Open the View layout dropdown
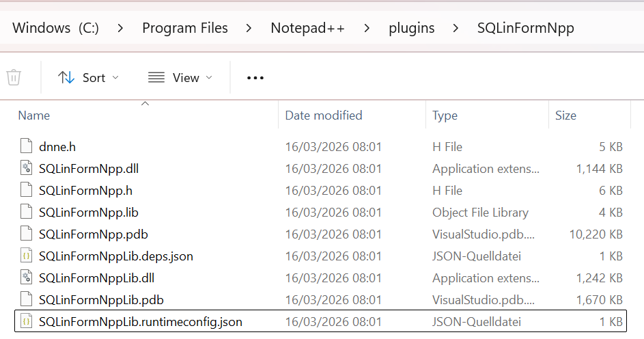 180,78
